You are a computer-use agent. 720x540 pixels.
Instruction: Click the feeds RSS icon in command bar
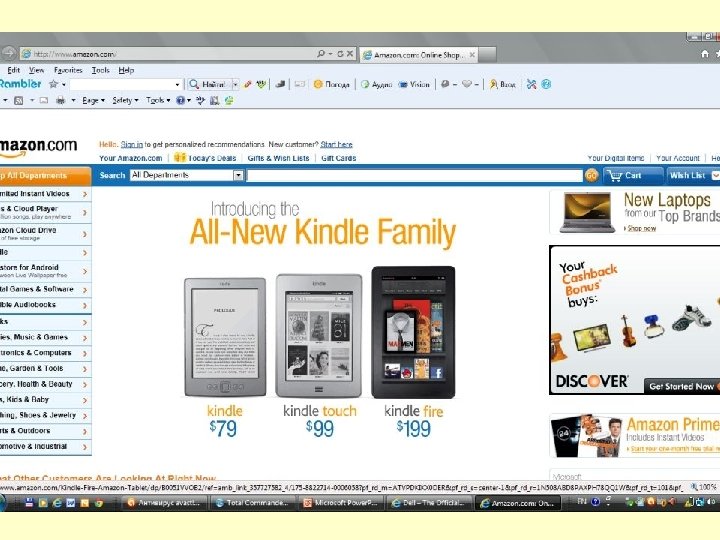tap(18, 100)
